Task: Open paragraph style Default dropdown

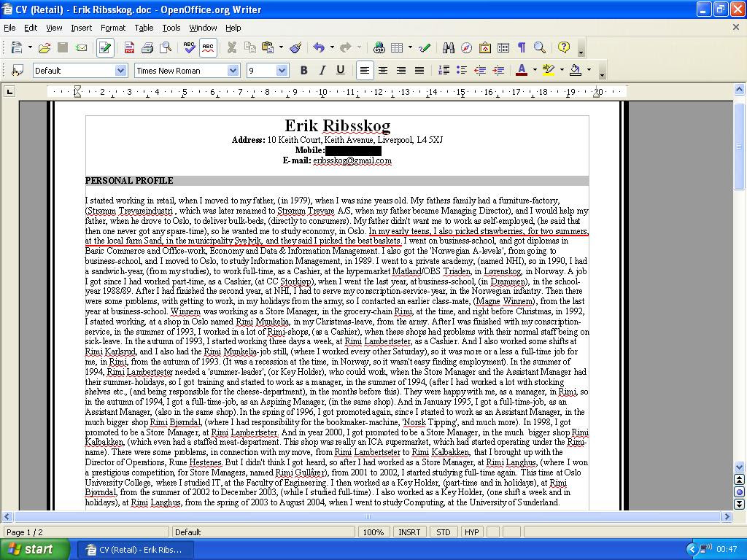Action: click(121, 71)
